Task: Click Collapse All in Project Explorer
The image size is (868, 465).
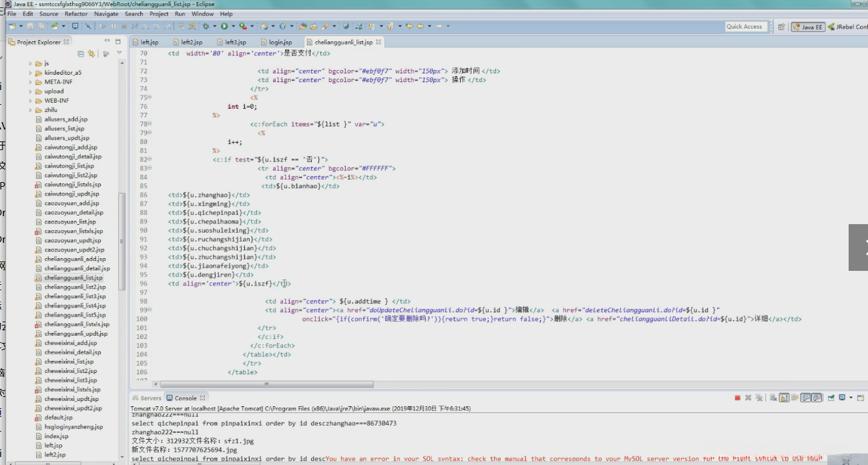Action: (x=81, y=54)
